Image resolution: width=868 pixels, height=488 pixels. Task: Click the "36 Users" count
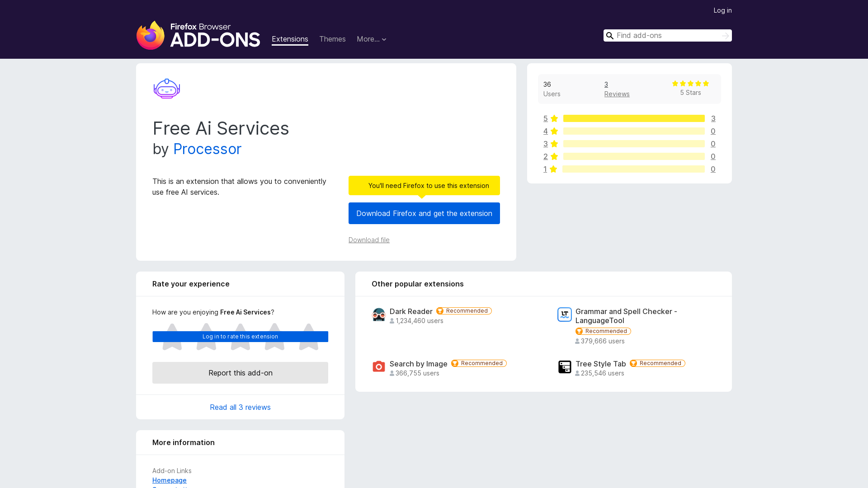point(552,89)
